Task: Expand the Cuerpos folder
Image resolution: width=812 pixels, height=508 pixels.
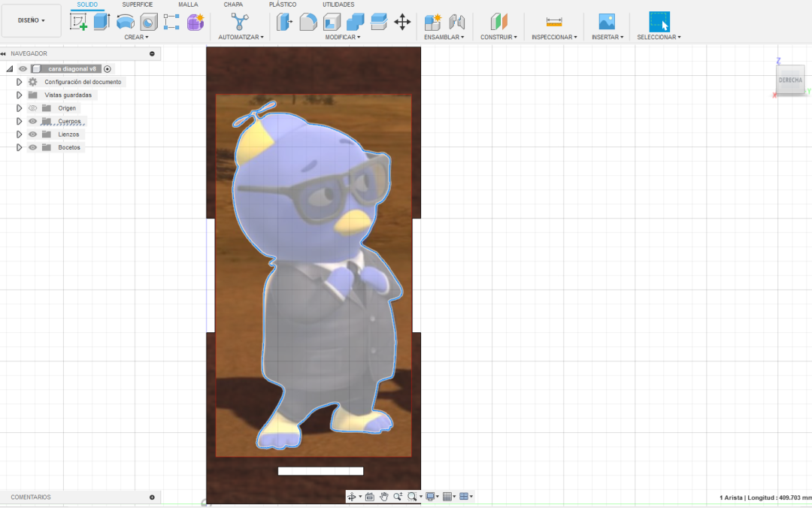Action: click(19, 121)
